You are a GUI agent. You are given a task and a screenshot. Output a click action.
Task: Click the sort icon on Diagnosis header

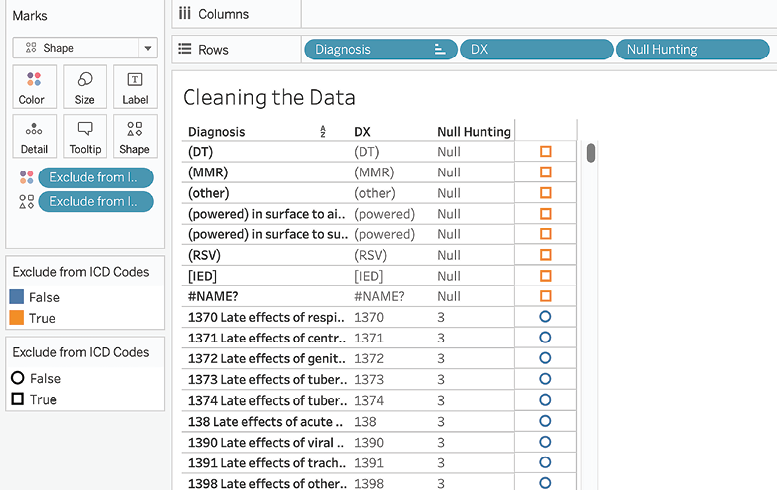tap(323, 131)
